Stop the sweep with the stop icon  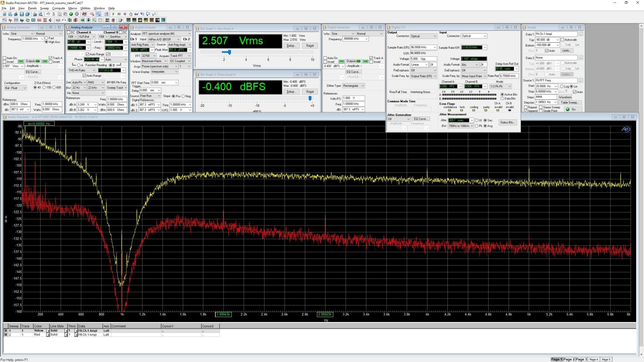point(125,14)
